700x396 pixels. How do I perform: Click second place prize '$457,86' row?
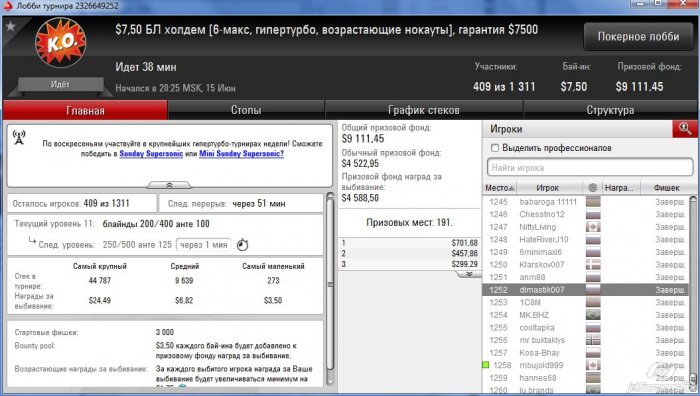(x=409, y=254)
